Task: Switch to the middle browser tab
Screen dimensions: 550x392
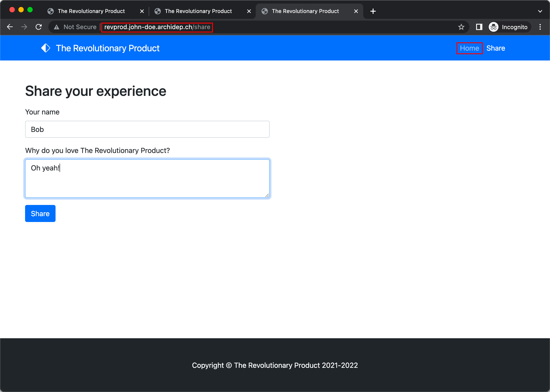Action: tap(198, 11)
